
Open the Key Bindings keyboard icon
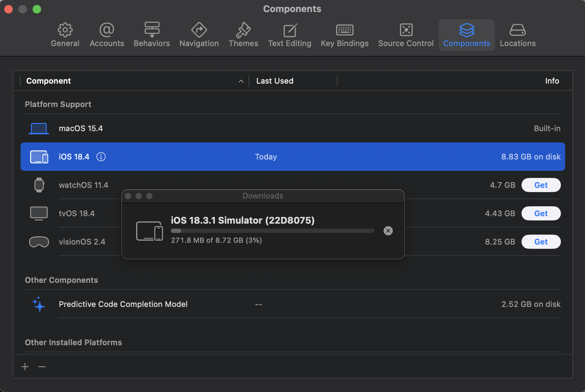coord(345,30)
